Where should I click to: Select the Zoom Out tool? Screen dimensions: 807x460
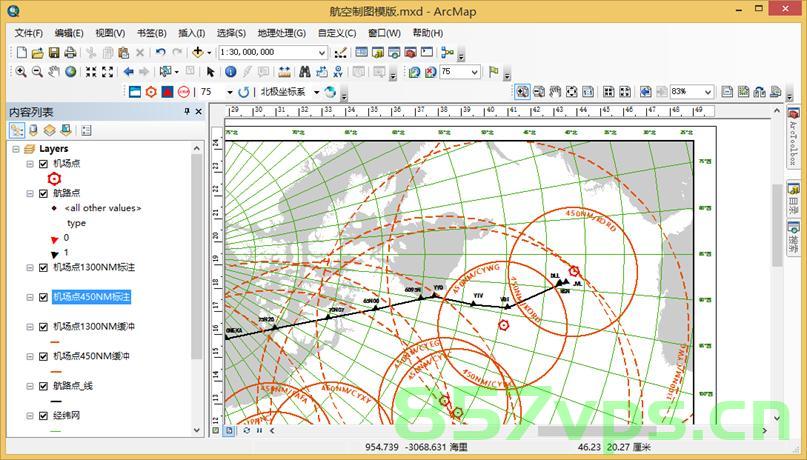tap(37, 72)
